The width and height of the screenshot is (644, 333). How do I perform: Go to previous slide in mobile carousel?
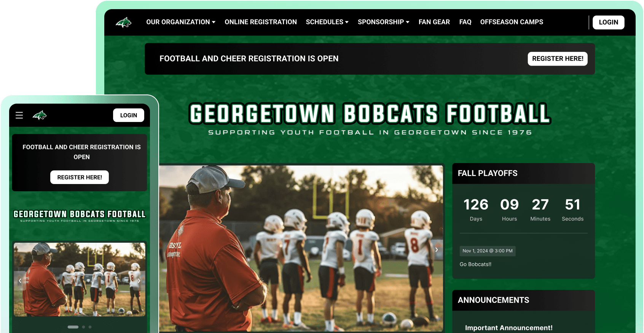[20, 281]
